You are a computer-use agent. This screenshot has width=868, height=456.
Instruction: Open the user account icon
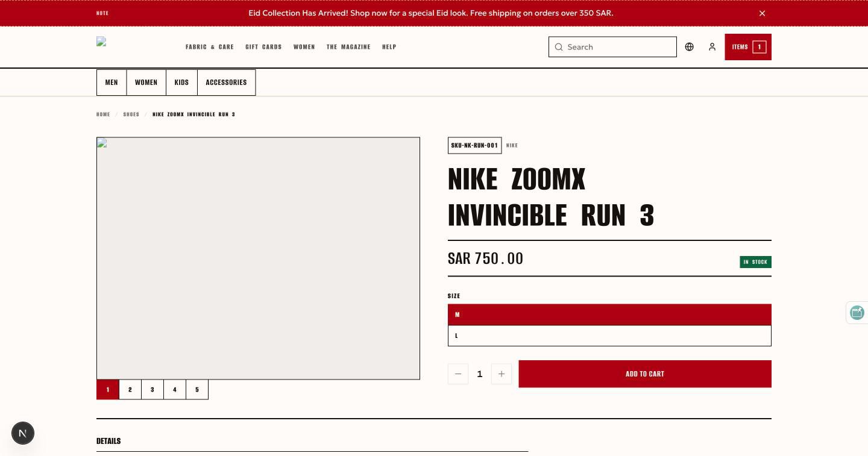tap(712, 47)
